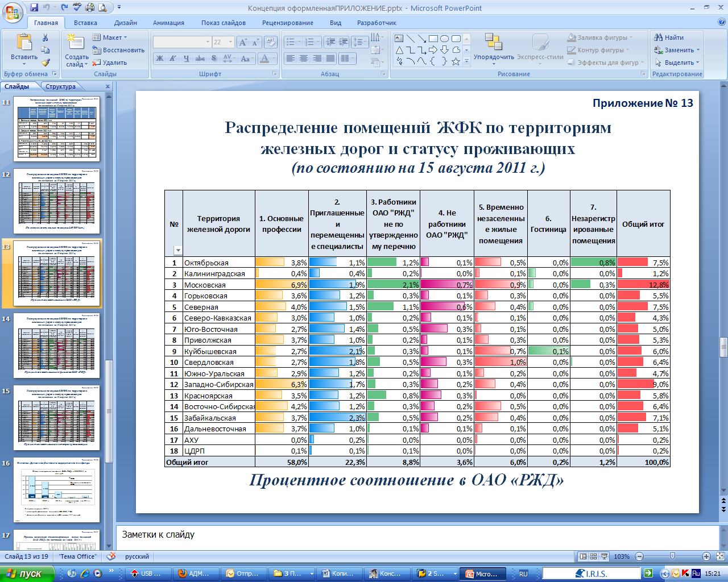Redo the action in the quick access toolbar
Screen dimensions: 728x582
[64, 8]
